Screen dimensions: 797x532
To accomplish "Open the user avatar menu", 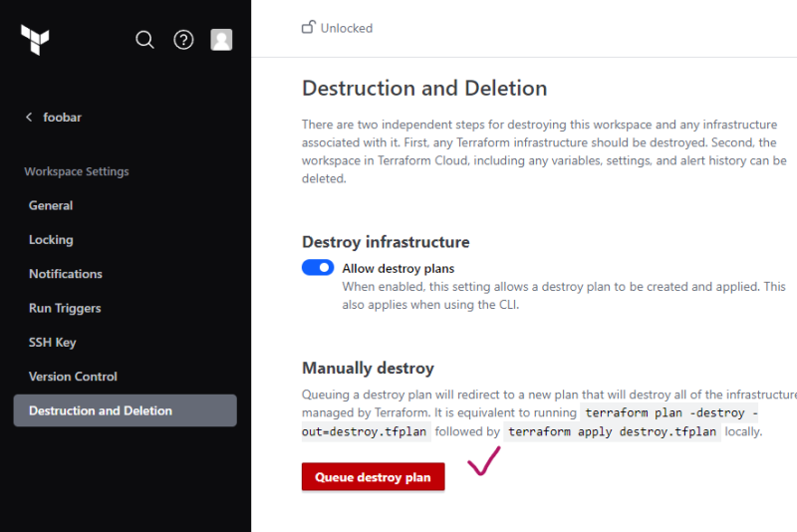I will pyautogui.click(x=221, y=40).
